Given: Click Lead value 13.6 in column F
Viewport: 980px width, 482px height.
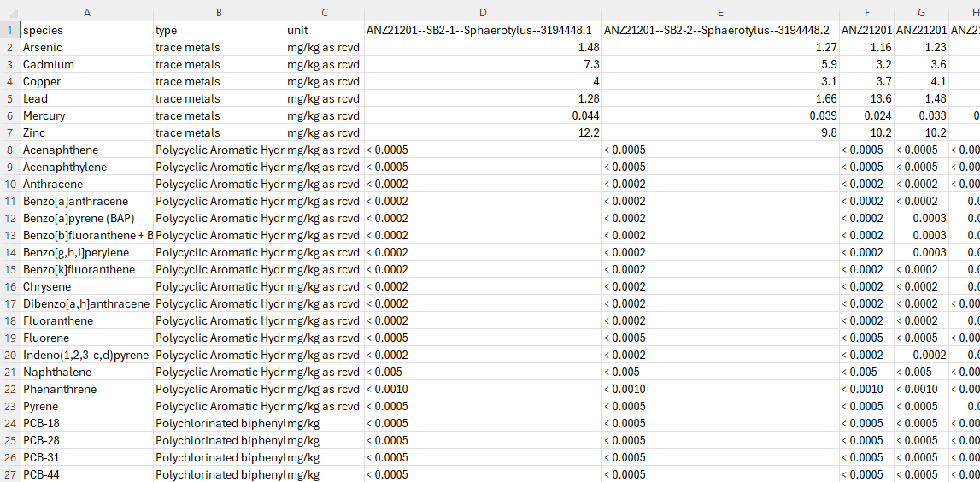Looking at the screenshot, I should 867,99.
